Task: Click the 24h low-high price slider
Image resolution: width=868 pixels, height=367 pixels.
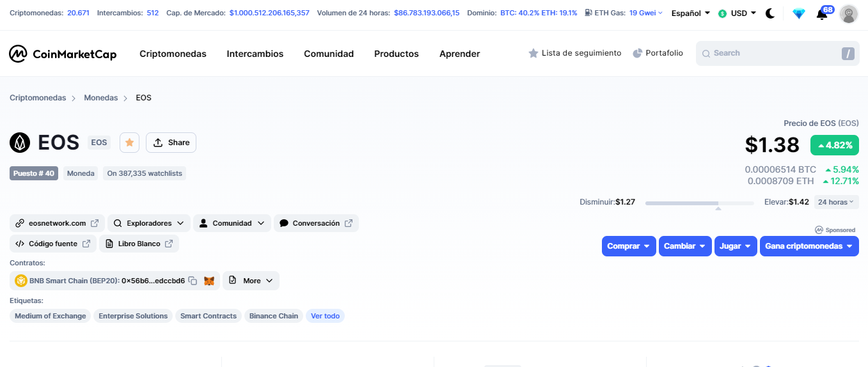Action: coord(700,203)
